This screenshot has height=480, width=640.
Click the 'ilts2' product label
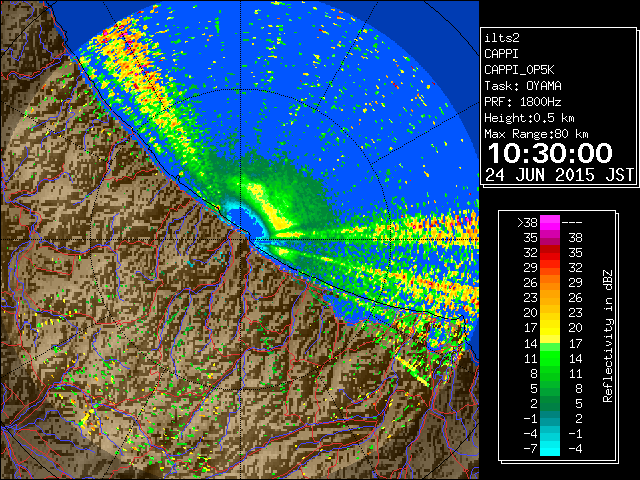(x=502, y=38)
